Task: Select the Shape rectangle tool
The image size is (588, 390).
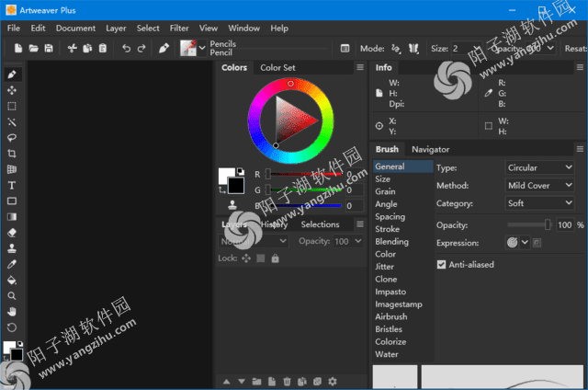Action: coord(12,201)
